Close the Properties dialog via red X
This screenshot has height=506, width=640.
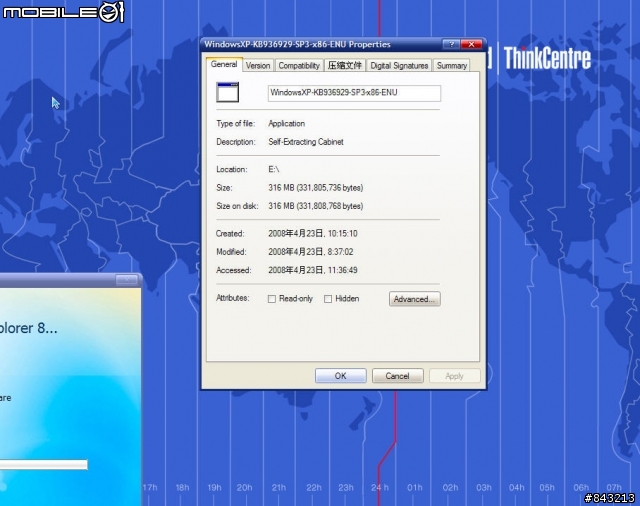tap(471, 44)
